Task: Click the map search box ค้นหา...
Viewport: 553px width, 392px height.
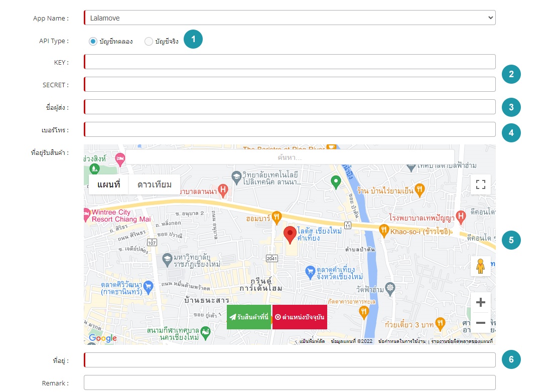Action: [290, 157]
